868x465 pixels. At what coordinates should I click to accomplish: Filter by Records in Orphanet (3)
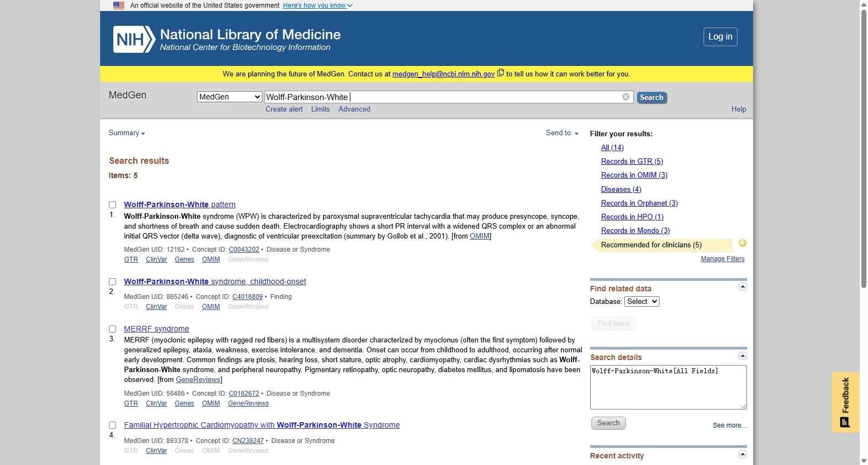tap(639, 203)
